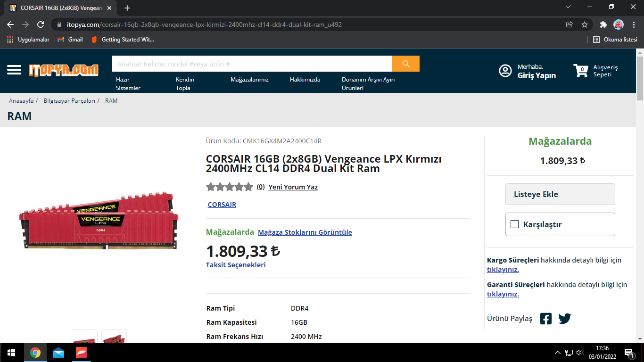Go to Anasayfa breadcrumb

tap(21, 101)
